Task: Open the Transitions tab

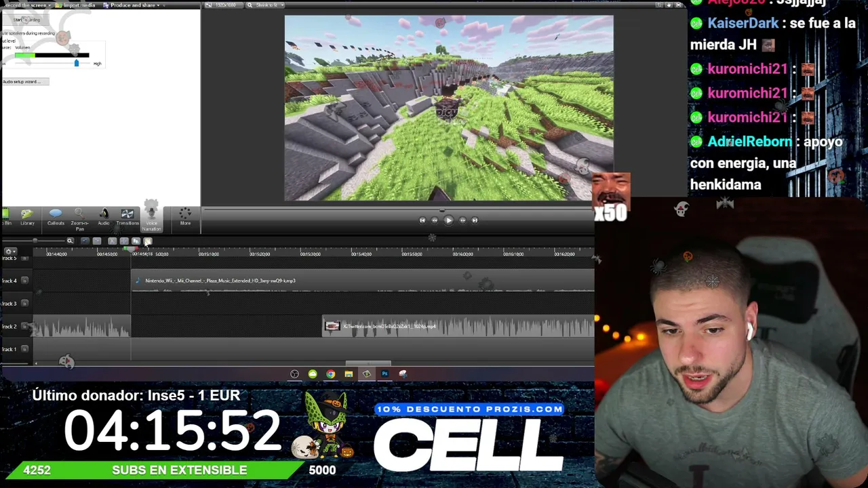Action: 127,218
